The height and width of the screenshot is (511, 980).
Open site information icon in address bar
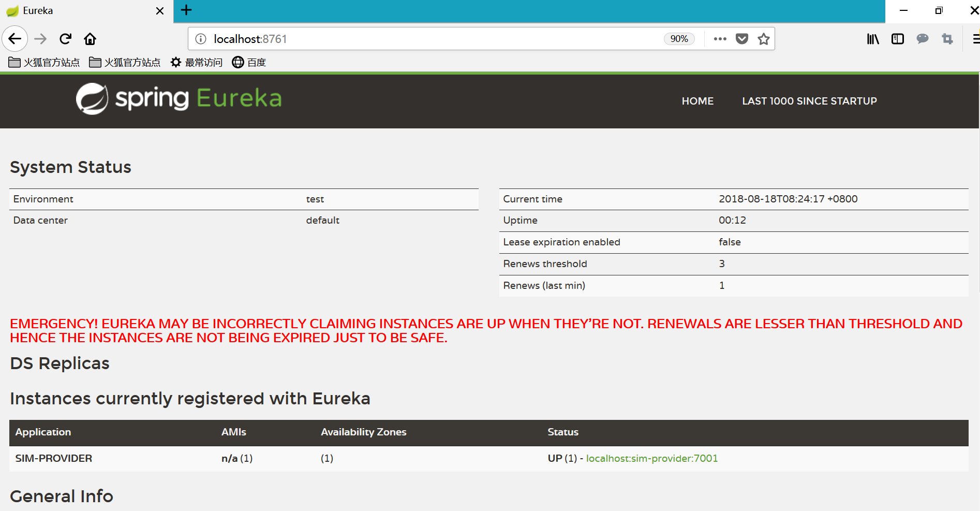201,39
